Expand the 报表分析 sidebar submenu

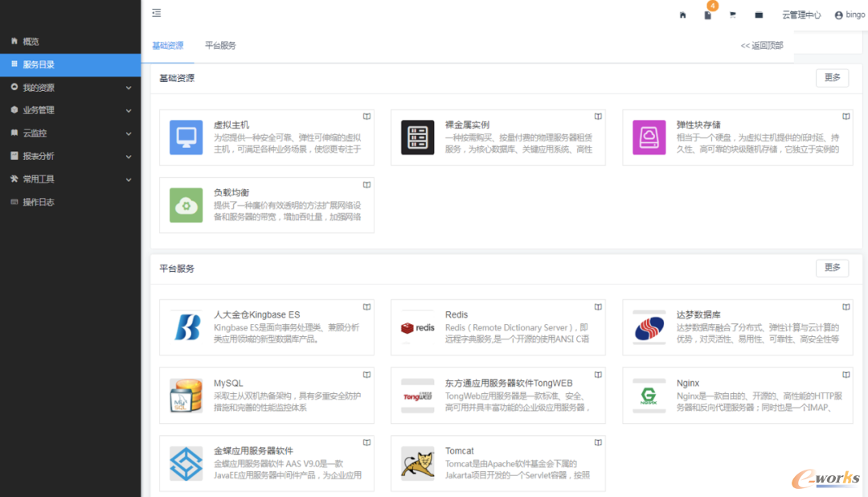[70, 156]
